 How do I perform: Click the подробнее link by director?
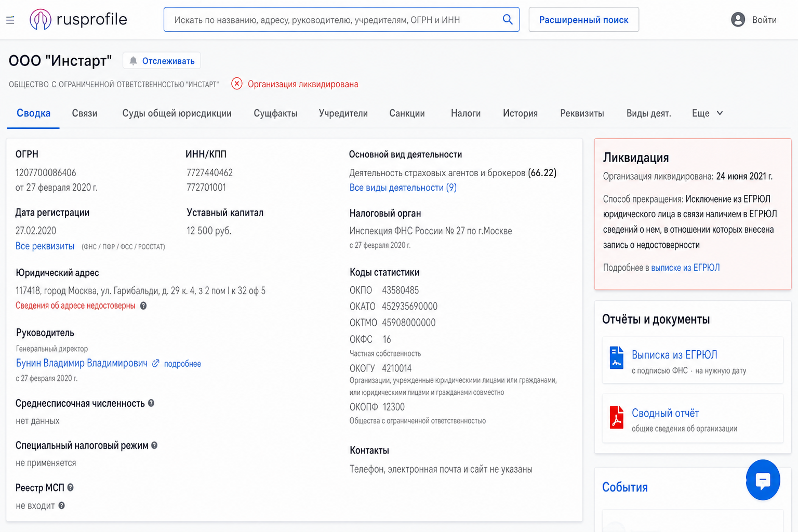click(182, 364)
